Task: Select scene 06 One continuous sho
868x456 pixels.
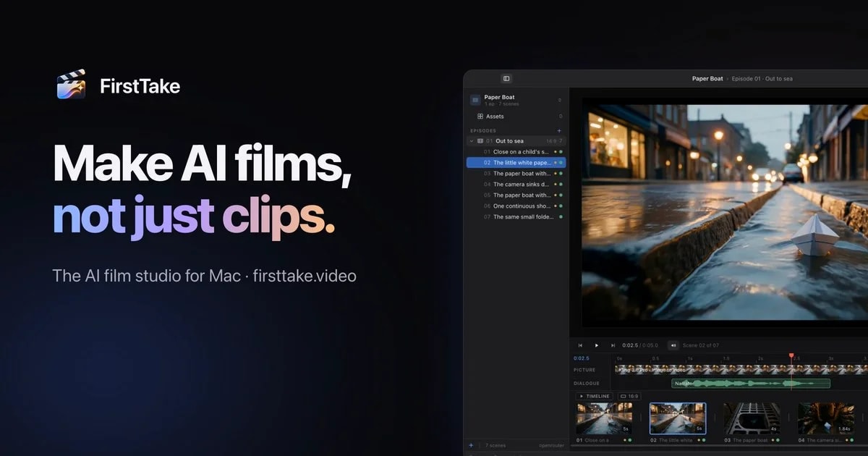Action: click(516, 206)
